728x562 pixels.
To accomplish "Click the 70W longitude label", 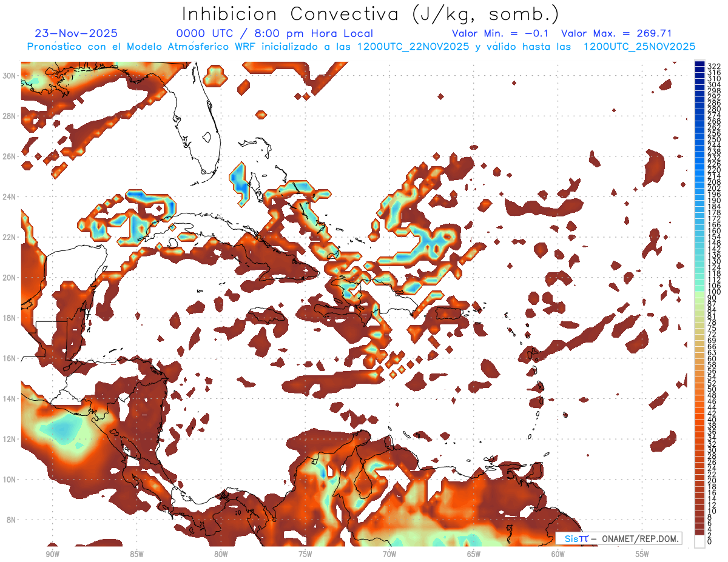I will [389, 554].
